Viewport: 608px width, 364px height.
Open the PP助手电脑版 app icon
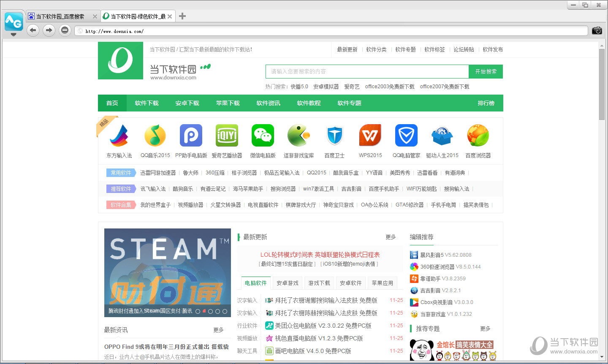191,136
